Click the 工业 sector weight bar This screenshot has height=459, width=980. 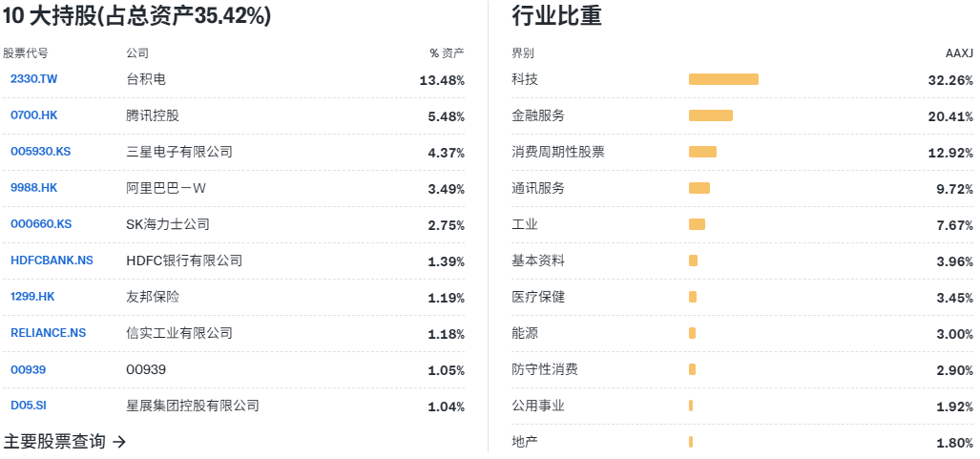coord(697,224)
